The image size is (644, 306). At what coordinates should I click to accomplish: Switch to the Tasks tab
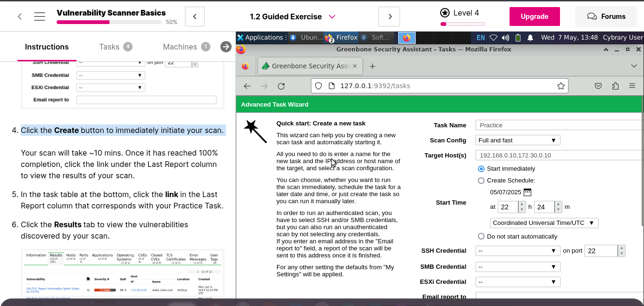click(x=109, y=47)
